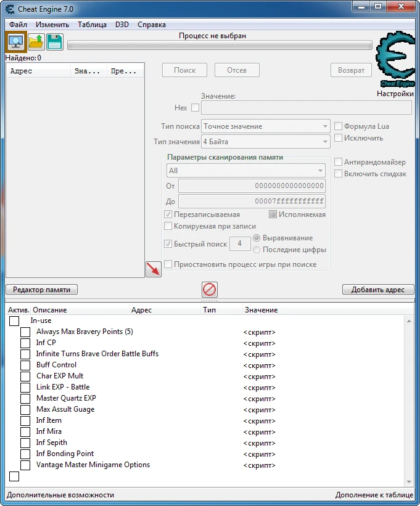The image size is (420, 506).
Task: Open the All memory region dropdown
Action: pyautogui.click(x=245, y=170)
